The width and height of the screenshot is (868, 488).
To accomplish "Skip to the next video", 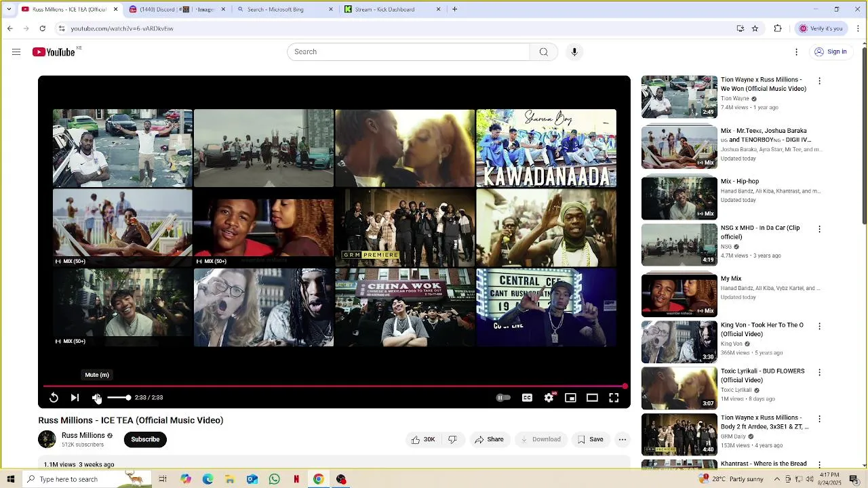I will pos(75,398).
